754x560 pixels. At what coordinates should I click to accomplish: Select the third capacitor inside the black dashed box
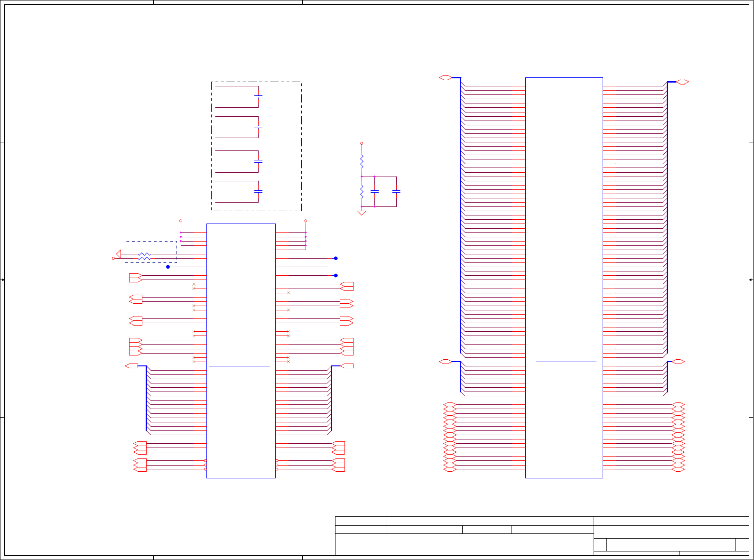[x=258, y=161]
